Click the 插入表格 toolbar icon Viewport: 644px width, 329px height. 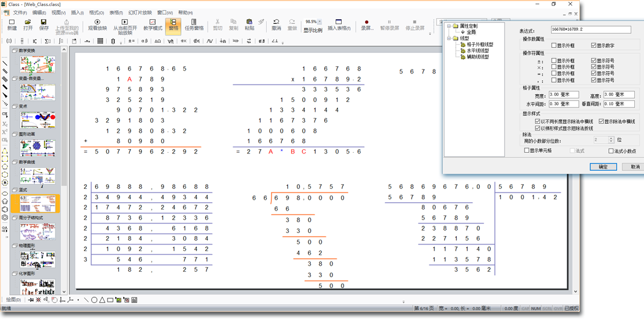pyautogui.click(x=339, y=24)
